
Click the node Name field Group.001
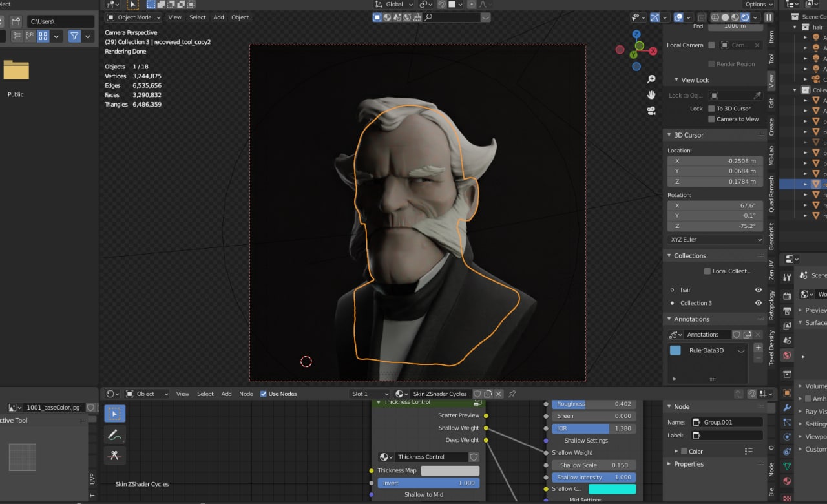coord(727,422)
